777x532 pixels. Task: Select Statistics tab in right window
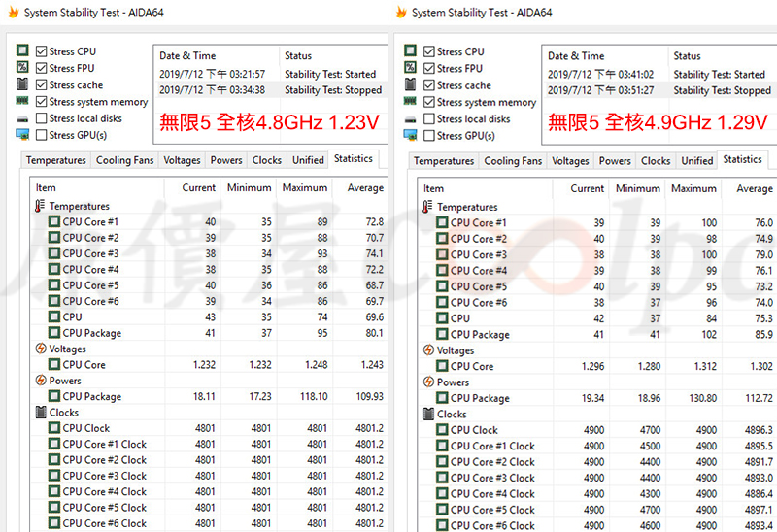coord(742,159)
